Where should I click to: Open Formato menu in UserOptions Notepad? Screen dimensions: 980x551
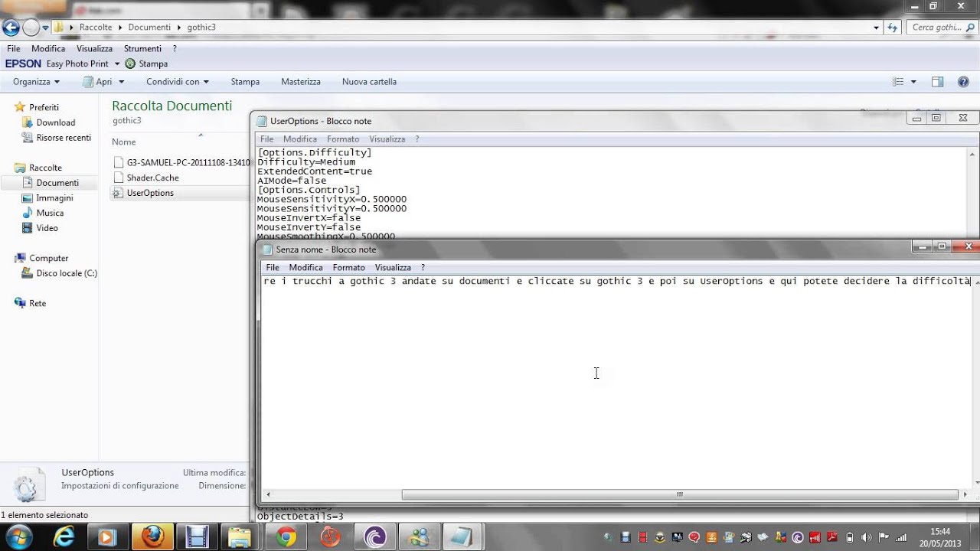343,139
